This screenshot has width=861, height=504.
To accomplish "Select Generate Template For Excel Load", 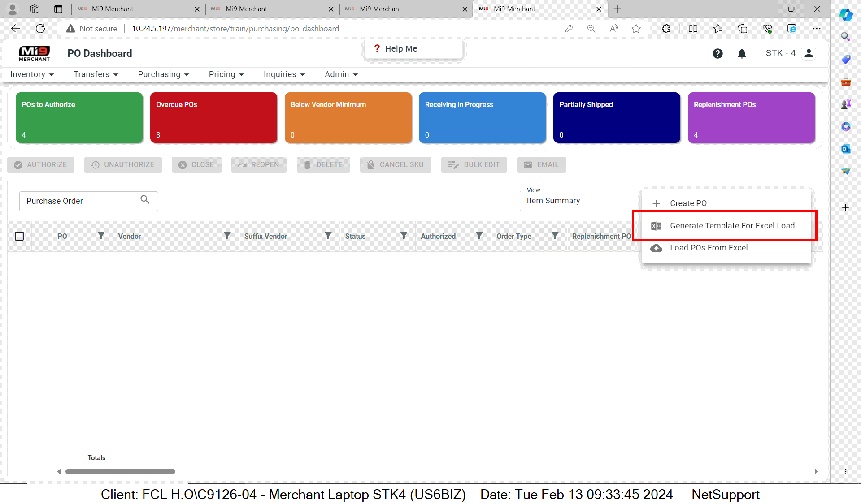I will 726,226.
